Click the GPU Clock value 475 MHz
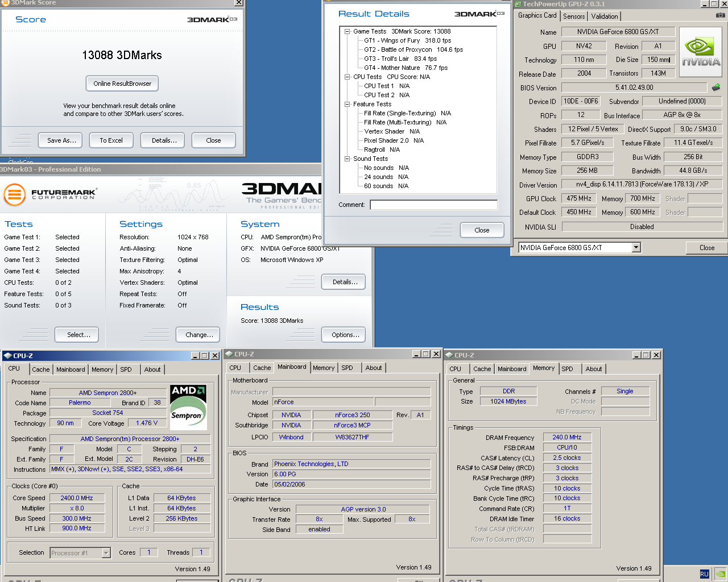The image size is (728, 582). click(579, 198)
